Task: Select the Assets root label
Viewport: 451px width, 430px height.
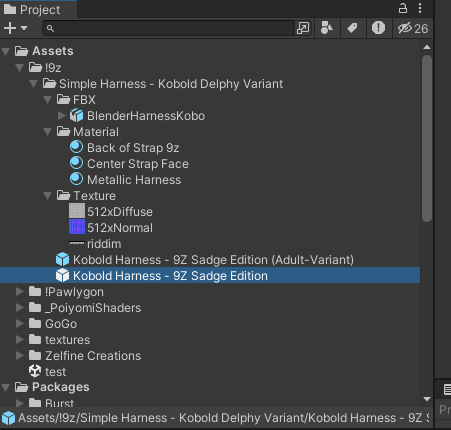Action: pyautogui.click(x=53, y=51)
